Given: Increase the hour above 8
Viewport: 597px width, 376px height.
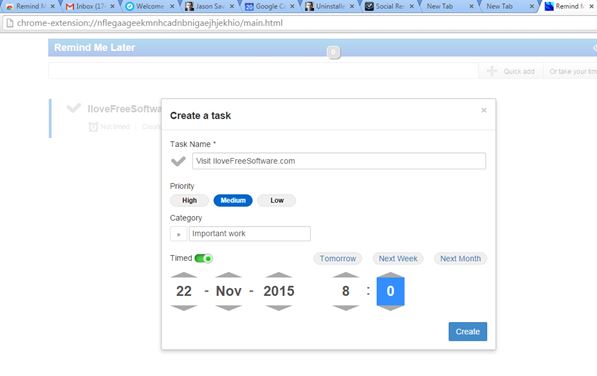Looking at the screenshot, I should [x=346, y=275].
